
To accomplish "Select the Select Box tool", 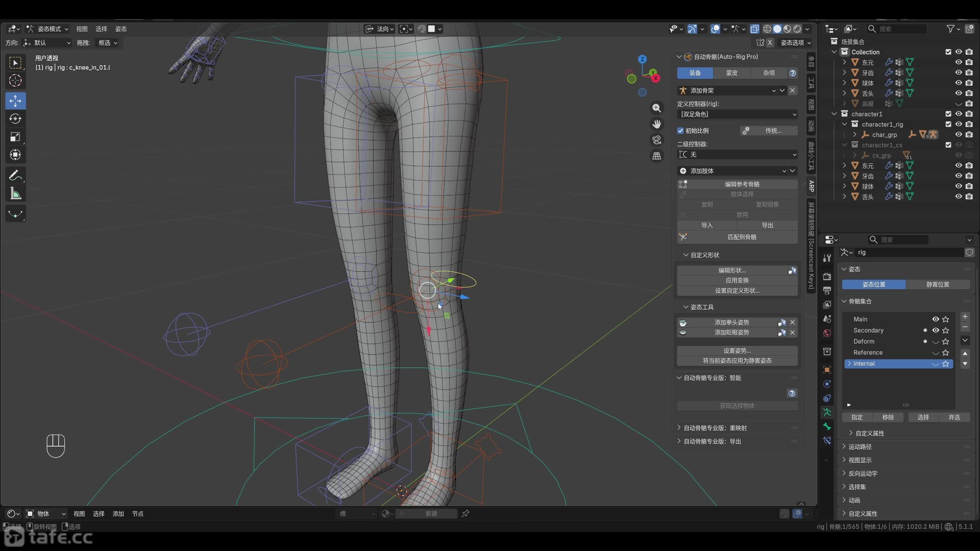I will click(15, 63).
